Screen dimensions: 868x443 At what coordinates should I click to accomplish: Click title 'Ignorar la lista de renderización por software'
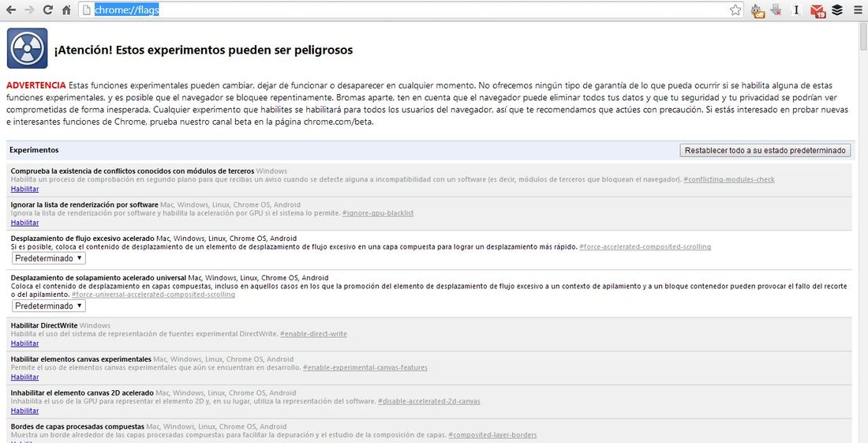(84, 205)
